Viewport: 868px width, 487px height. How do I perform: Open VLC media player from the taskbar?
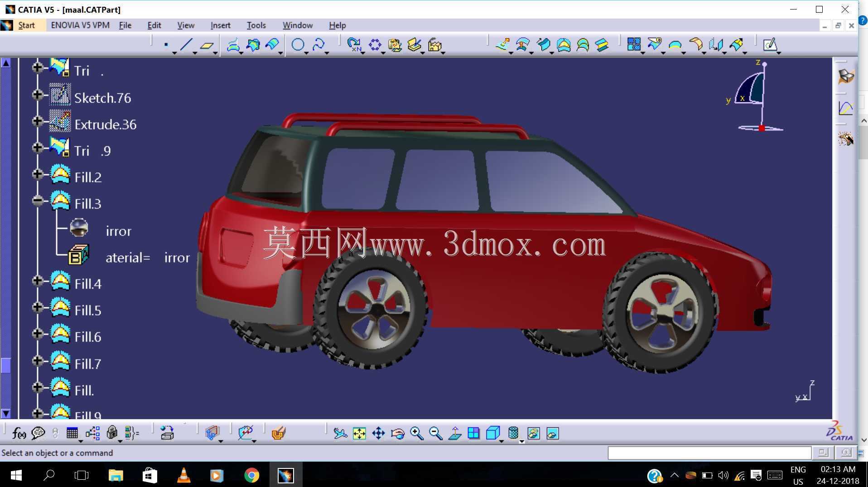(183, 475)
